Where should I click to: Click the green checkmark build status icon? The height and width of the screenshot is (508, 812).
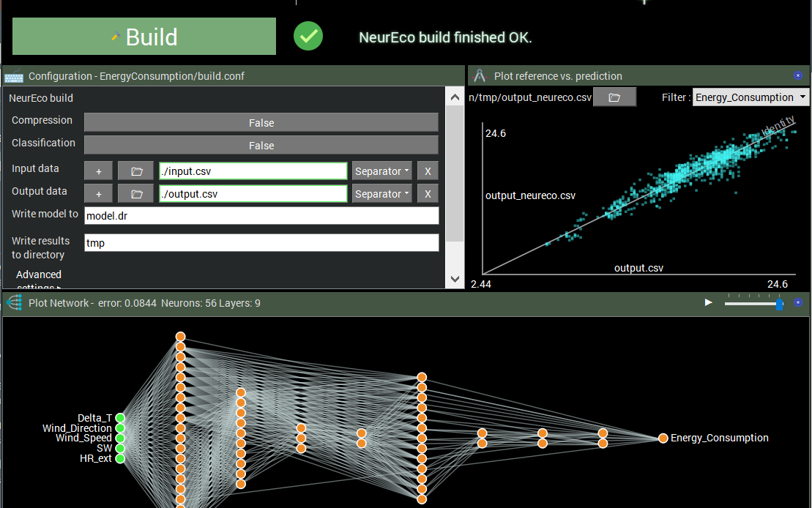coord(308,36)
